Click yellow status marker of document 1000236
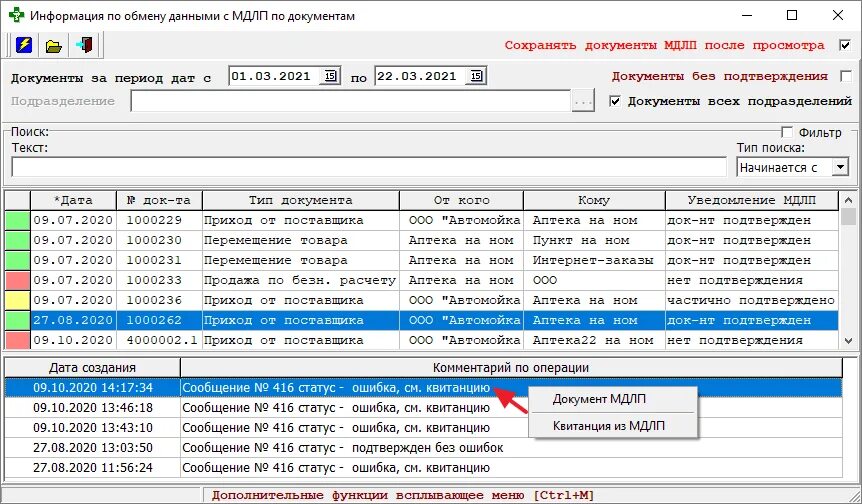Image resolution: width=862 pixels, height=504 pixels. point(18,300)
